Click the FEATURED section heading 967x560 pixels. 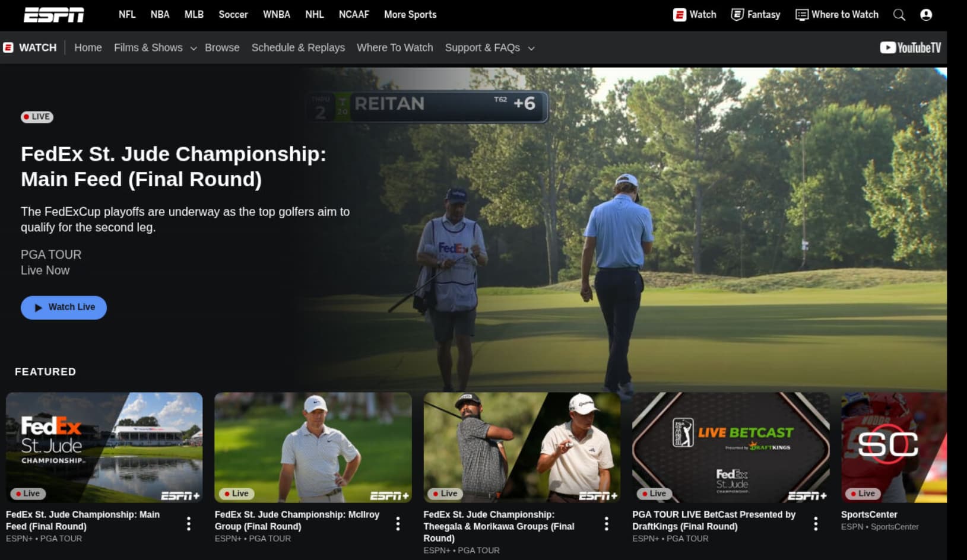(45, 371)
